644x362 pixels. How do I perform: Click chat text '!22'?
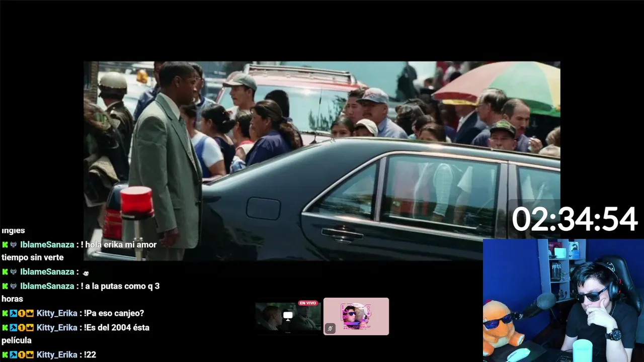[90, 354]
